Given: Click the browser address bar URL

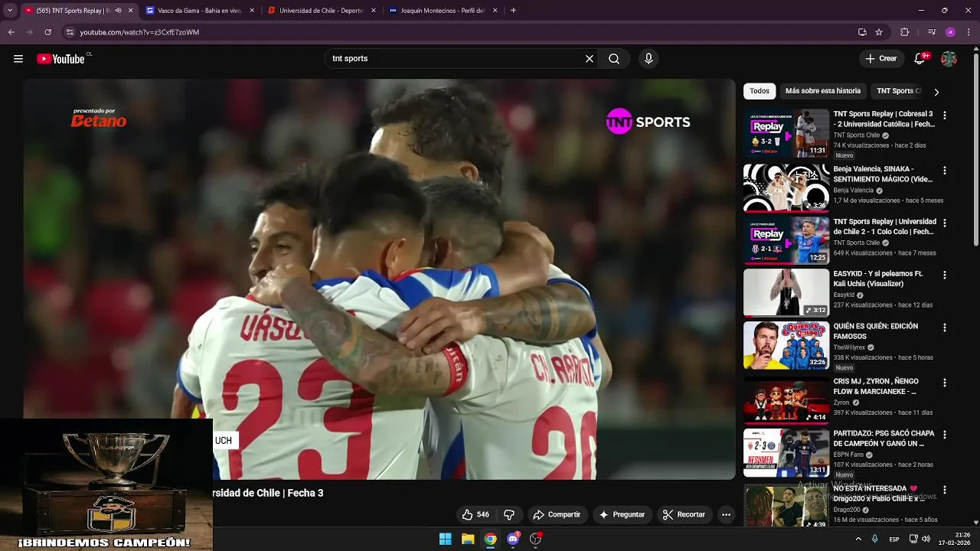Looking at the screenshot, I should [x=139, y=32].
